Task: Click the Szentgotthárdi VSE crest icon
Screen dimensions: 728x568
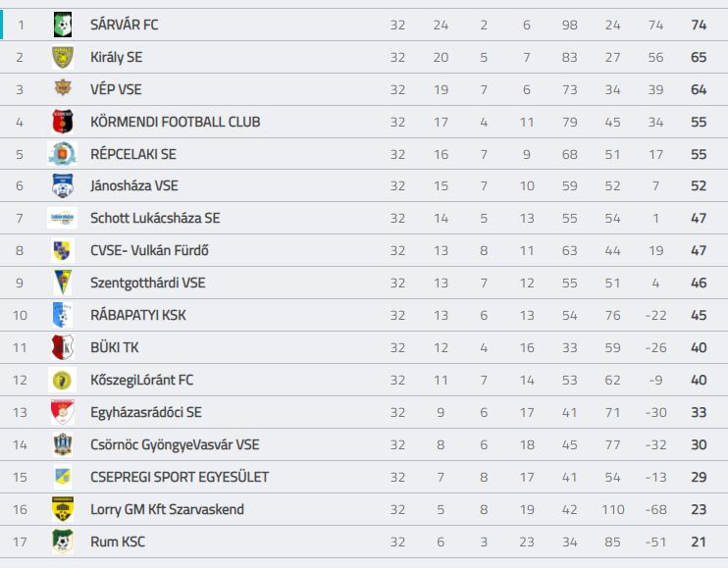Action: click(63, 283)
